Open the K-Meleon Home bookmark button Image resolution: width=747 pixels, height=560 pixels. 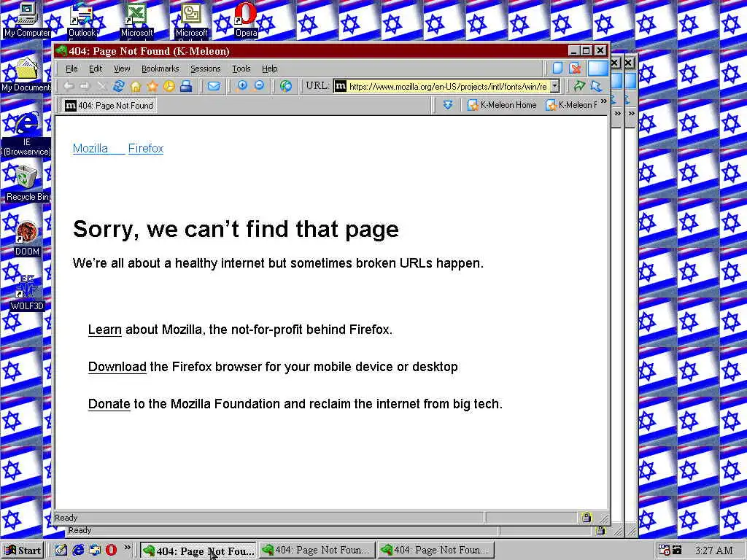coord(502,105)
